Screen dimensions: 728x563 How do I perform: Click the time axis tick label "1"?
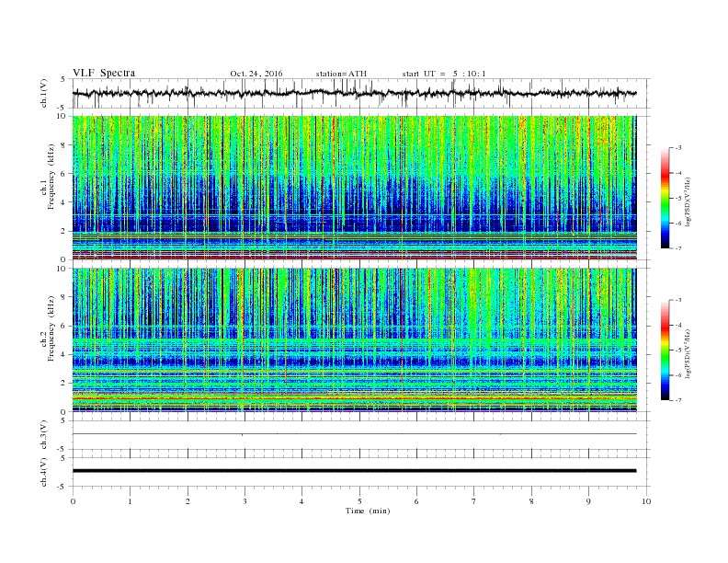pyautogui.click(x=130, y=501)
